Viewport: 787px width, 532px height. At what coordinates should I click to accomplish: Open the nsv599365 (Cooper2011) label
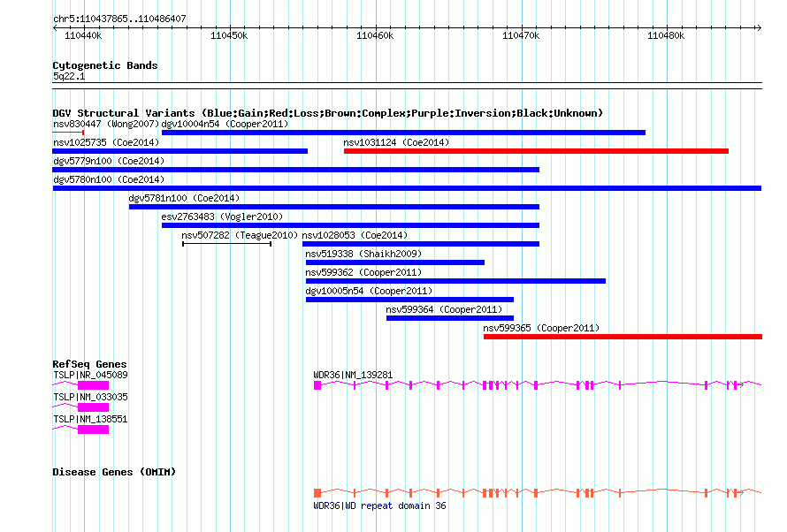(x=541, y=328)
